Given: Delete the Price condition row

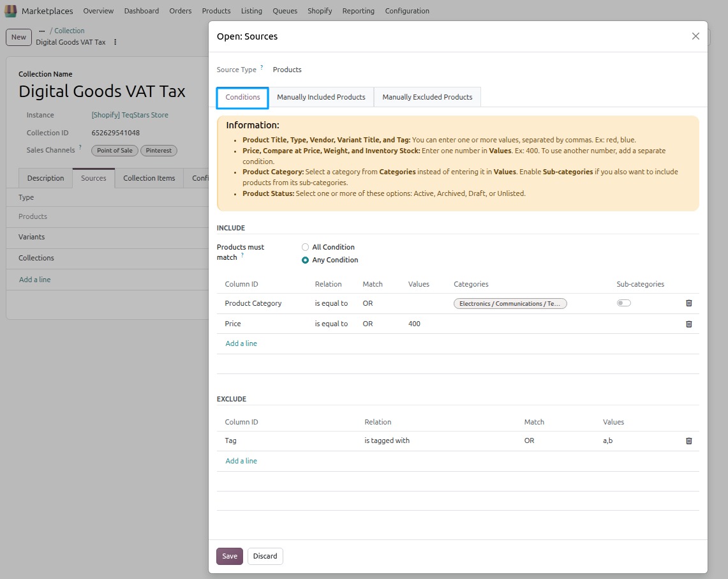Looking at the screenshot, I should 688,324.
